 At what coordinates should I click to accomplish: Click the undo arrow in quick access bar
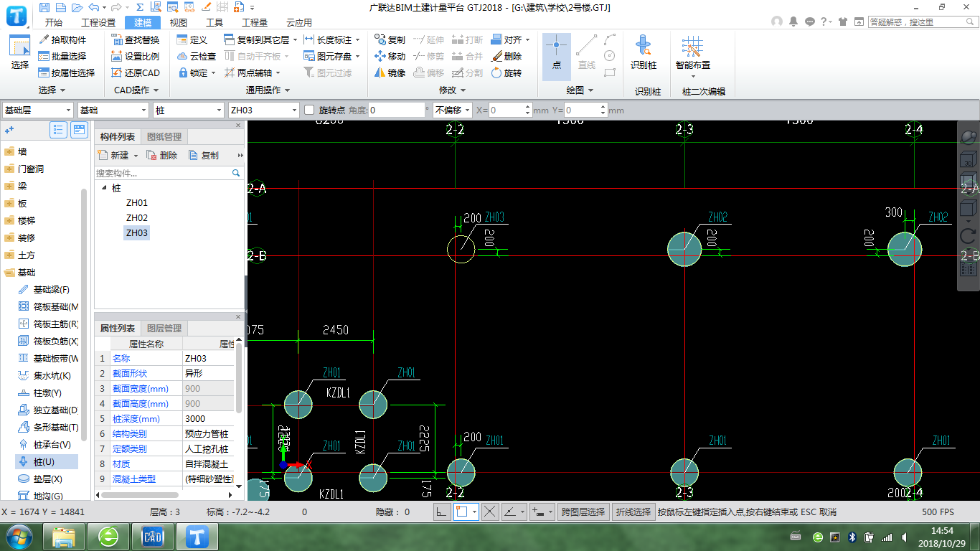pyautogui.click(x=94, y=7)
